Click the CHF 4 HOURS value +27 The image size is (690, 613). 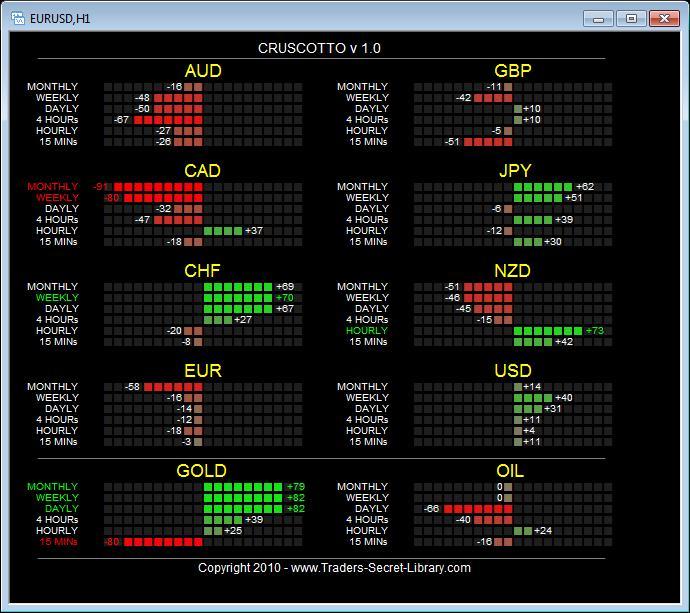coord(243,319)
